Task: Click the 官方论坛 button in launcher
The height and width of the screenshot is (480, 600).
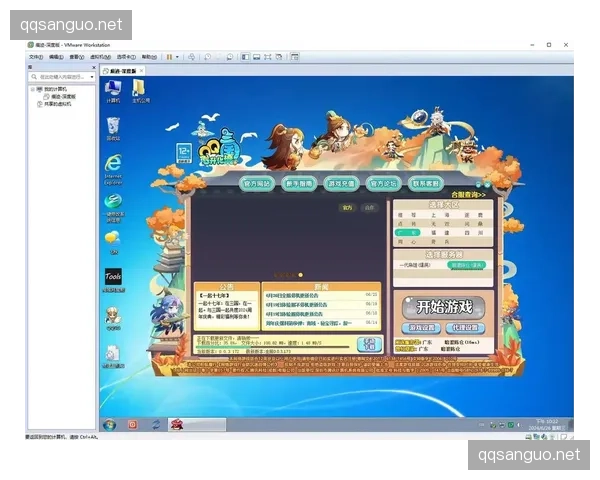Action: click(383, 184)
